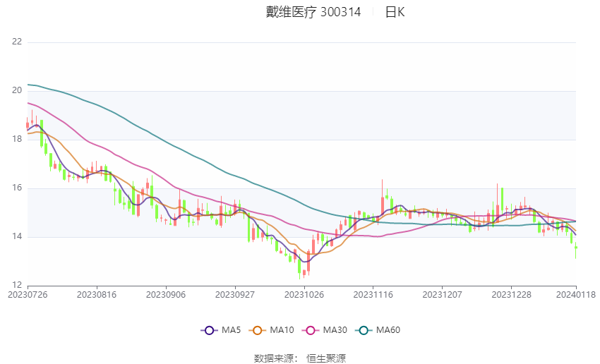
Task: Select x-axis date label 20231207
Action: point(443,295)
